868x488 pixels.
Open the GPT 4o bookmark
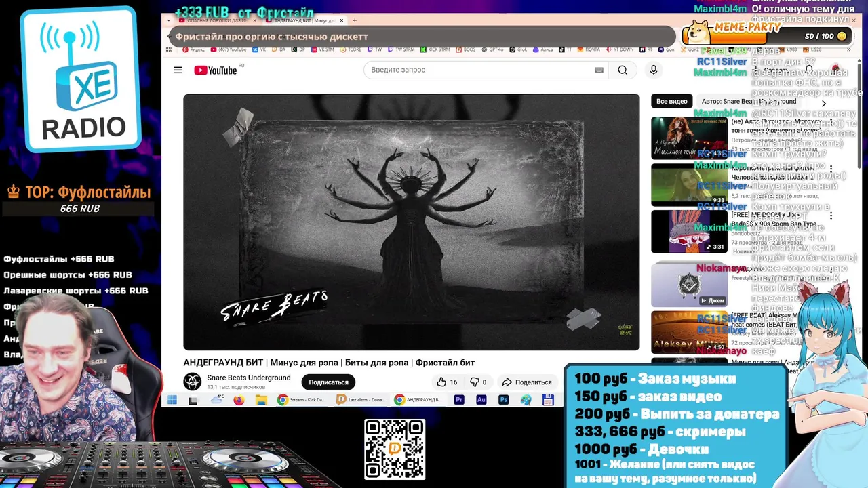pyautogui.click(x=492, y=49)
